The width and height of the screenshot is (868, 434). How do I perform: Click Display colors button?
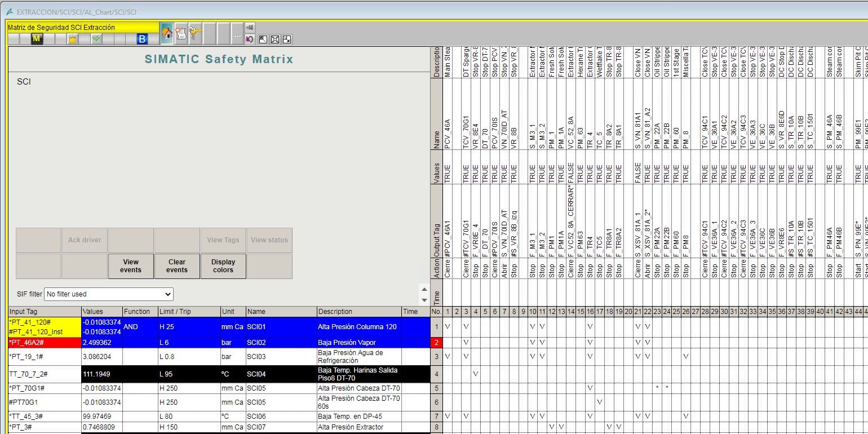pyautogui.click(x=223, y=266)
